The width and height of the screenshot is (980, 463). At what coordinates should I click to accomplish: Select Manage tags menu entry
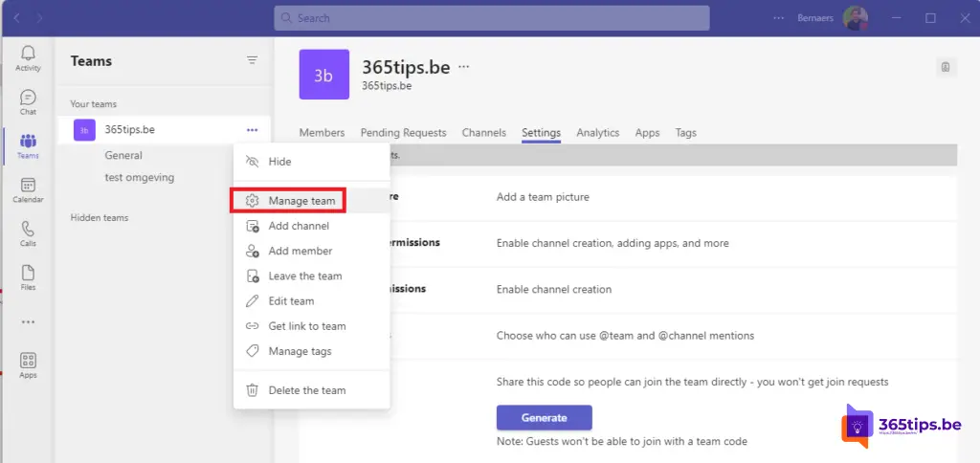pyautogui.click(x=311, y=350)
